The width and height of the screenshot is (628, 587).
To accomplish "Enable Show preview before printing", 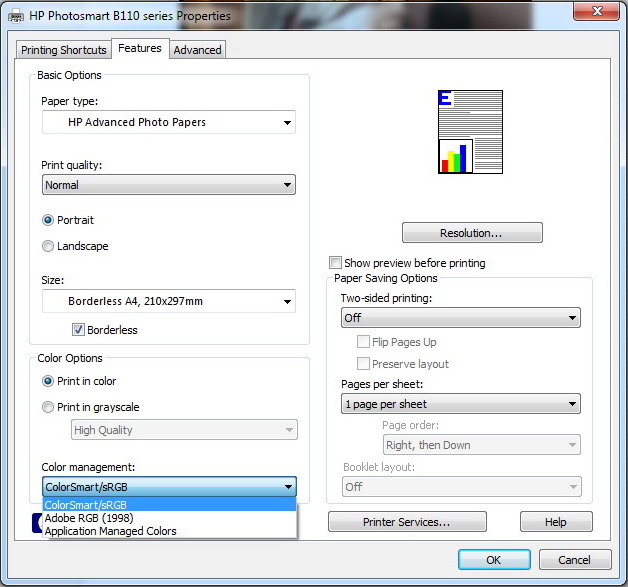I will (335, 263).
